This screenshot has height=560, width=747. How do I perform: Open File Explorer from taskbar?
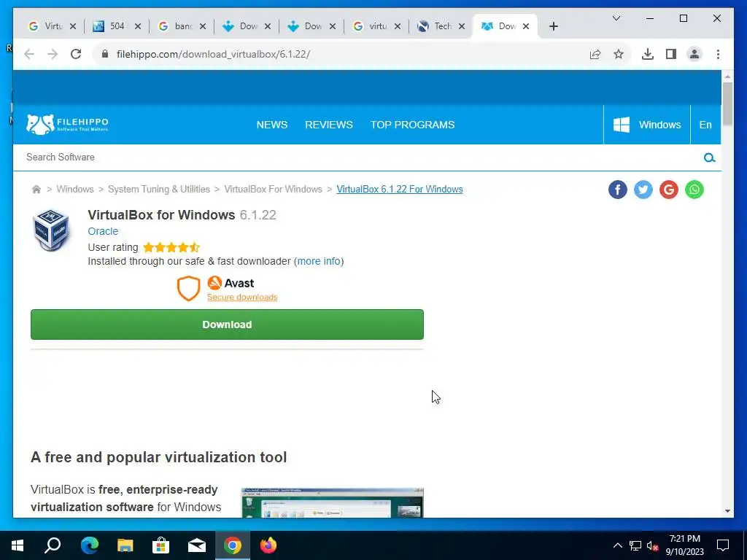[x=125, y=545]
